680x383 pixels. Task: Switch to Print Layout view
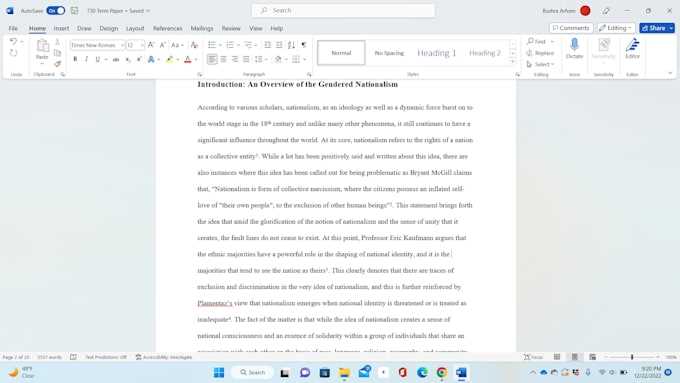click(x=575, y=357)
